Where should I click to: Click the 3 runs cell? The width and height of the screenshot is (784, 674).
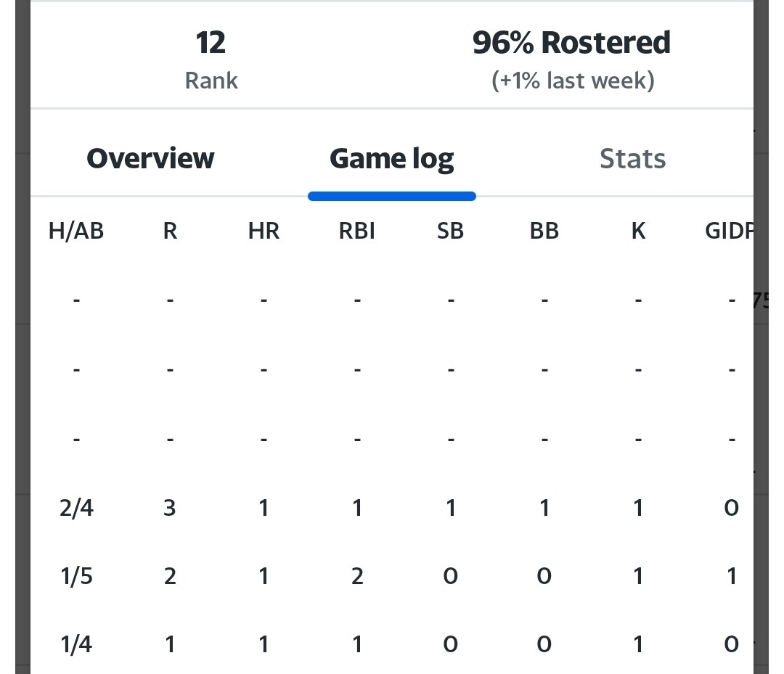(170, 508)
